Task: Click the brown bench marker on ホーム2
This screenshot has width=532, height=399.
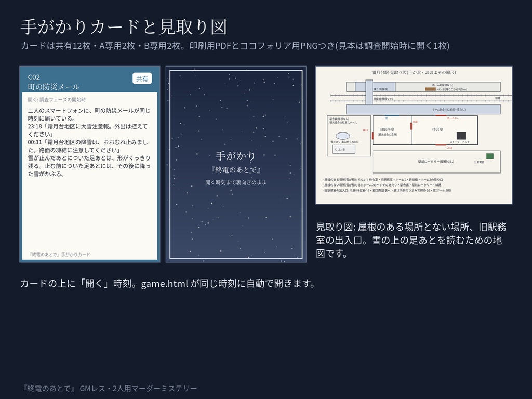Action: 430,89
